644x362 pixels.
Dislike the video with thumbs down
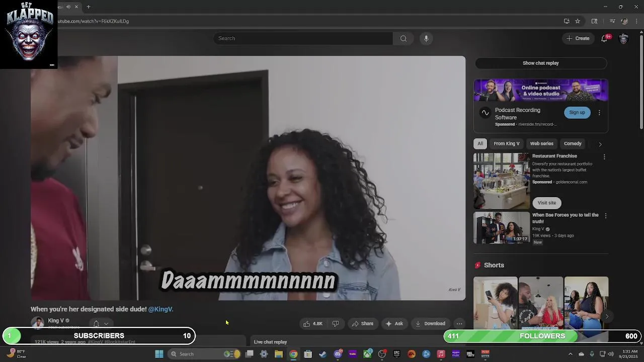336,324
